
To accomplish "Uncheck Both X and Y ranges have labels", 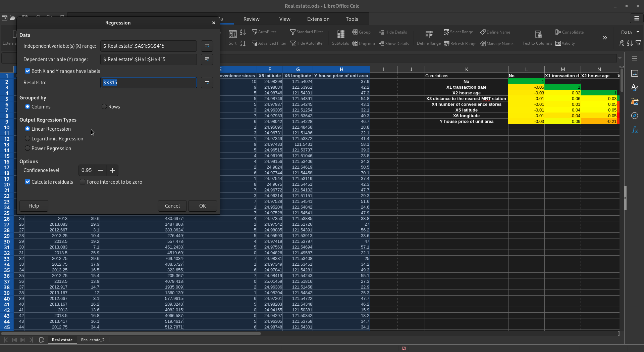I will coord(28,71).
